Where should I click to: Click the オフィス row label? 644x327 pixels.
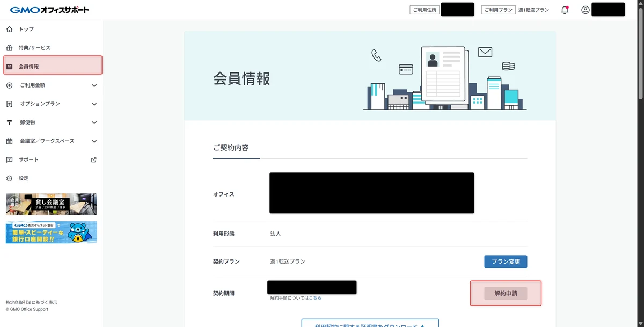(224, 194)
